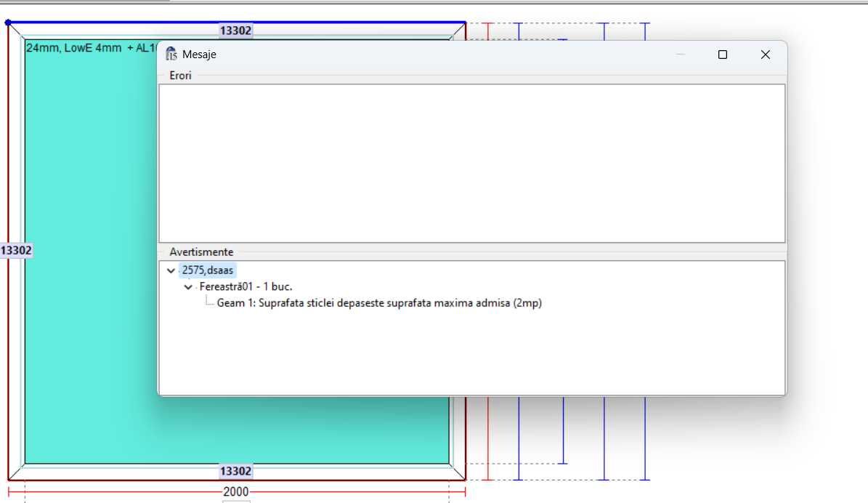This screenshot has width=868, height=503.
Task: Collapse the Fereastră01 - 1 buc. node
Action: (188, 287)
